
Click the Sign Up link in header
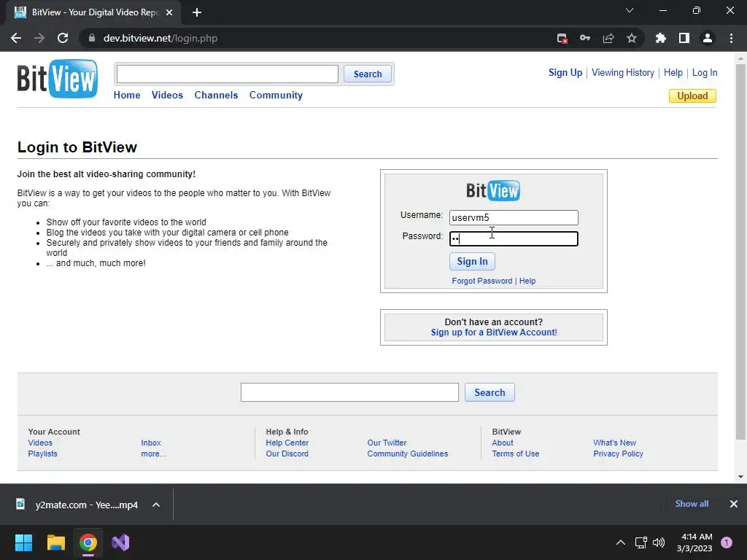tap(565, 73)
